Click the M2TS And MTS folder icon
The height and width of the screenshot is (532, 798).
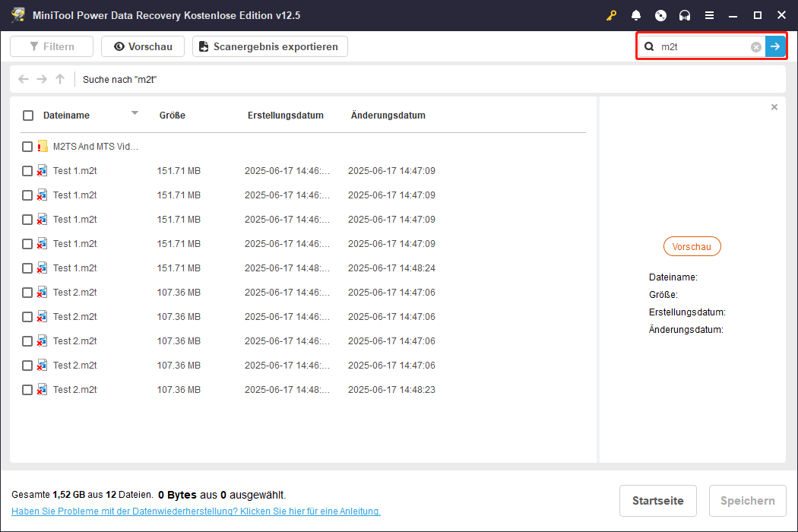[43, 147]
